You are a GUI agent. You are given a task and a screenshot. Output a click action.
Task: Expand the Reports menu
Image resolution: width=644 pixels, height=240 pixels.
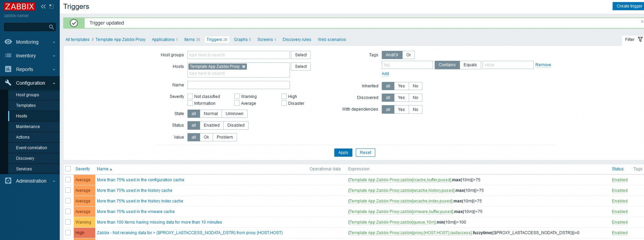click(54, 70)
